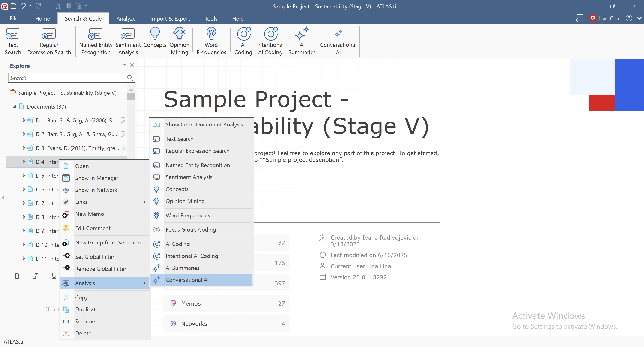The height and width of the screenshot is (347, 644).
Task: Expand document D 1 tree node
Action: pyautogui.click(x=24, y=120)
